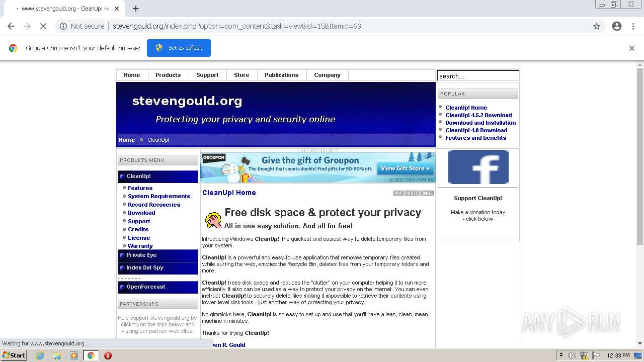The width and height of the screenshot is (644, 362).
Task: Click the address bar URL
Action: pos(237,26)
